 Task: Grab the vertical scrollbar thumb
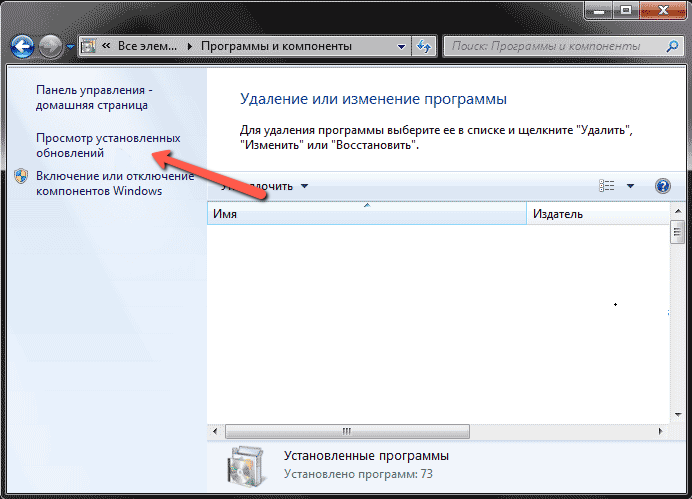tap(677, 232)
